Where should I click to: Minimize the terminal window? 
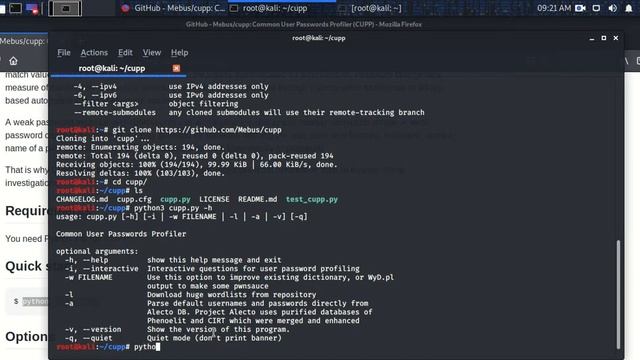[x=591, y=38]
